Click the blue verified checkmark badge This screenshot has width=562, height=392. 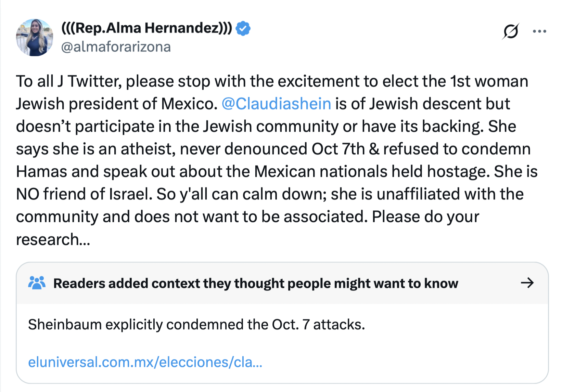tap(243, 28)
